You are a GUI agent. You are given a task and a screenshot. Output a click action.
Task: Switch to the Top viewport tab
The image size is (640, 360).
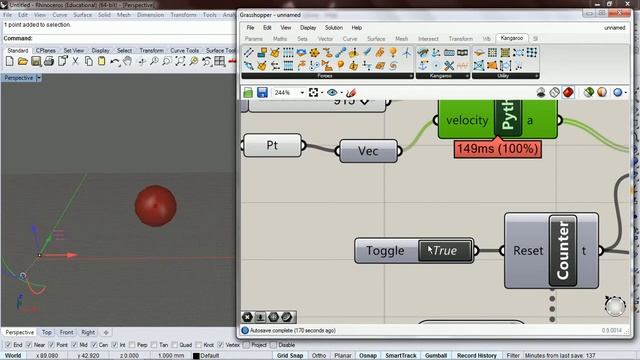tap(47, 332)
